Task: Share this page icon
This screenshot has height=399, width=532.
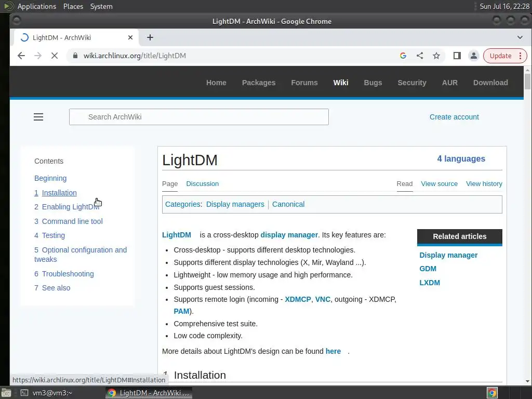Action: (420, 56)
